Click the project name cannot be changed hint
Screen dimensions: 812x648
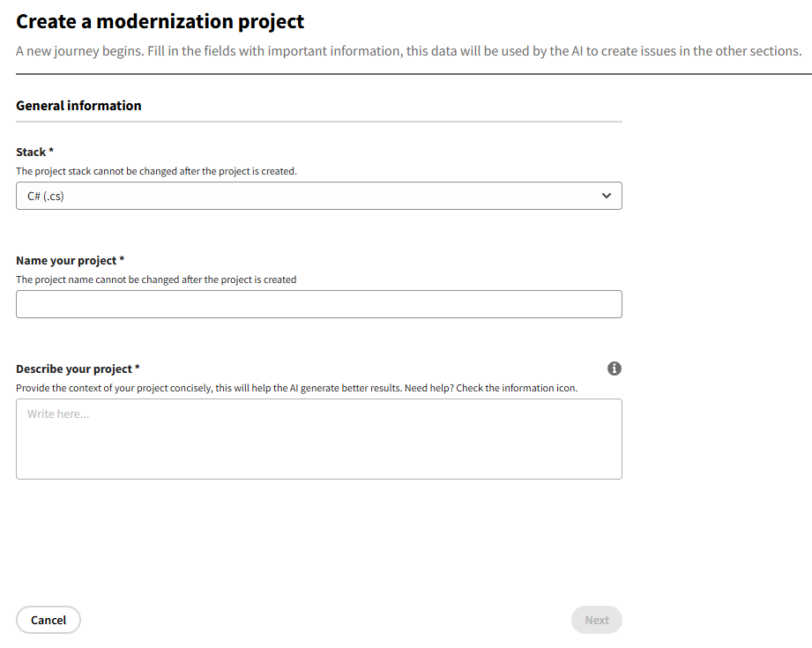(x=156, y=279)
